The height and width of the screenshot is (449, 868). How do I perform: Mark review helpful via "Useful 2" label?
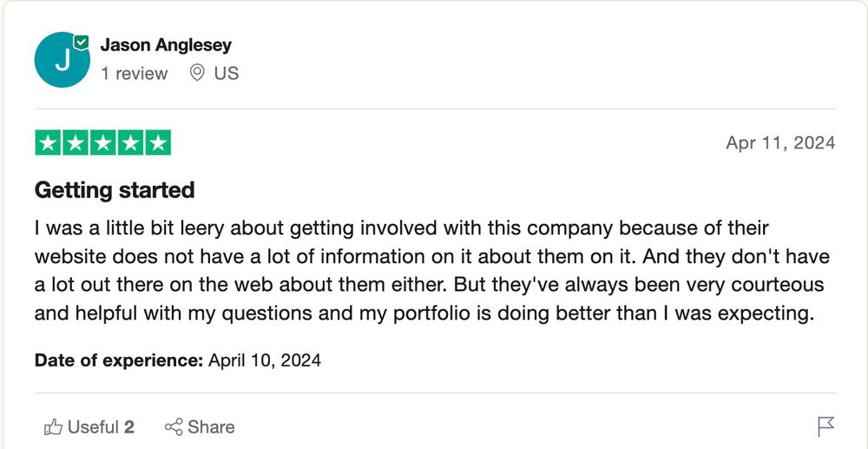coord(101,426)
